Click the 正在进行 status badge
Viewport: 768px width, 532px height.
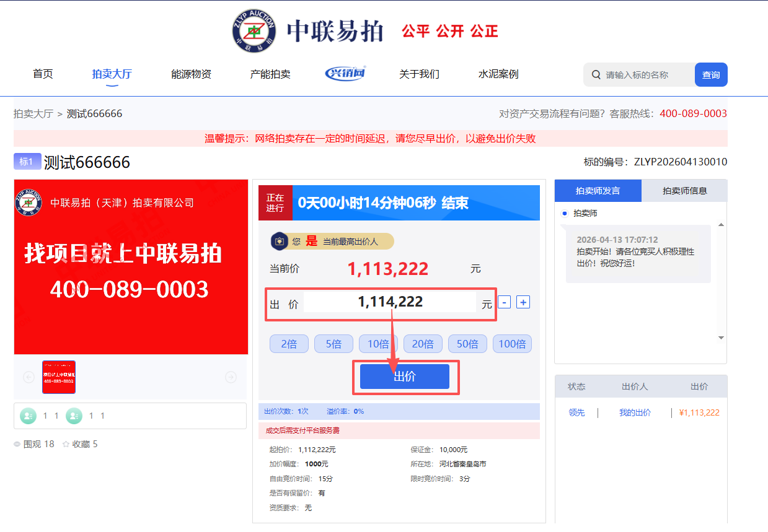[x=275, y=203]
